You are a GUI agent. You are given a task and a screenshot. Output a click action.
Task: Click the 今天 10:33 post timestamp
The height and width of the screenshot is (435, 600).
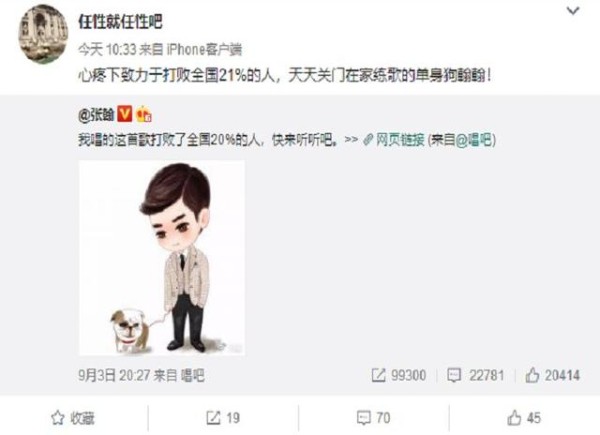tap(107, 49)
